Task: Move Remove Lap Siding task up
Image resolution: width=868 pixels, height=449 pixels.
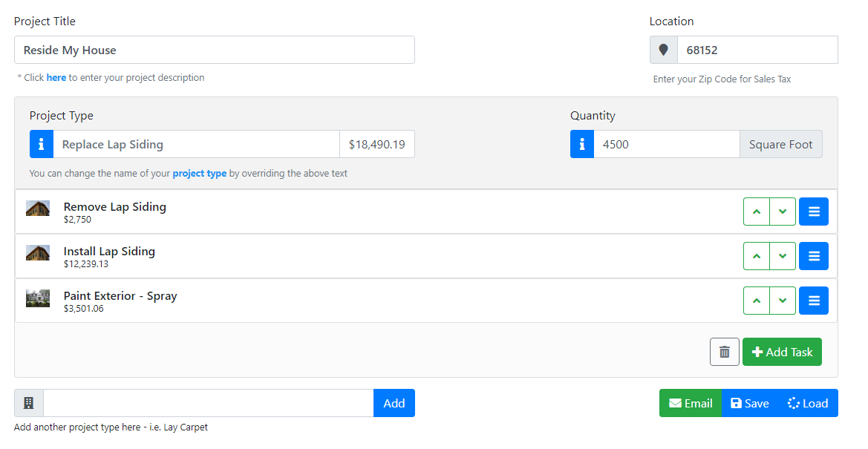Action: coord(757,212)
